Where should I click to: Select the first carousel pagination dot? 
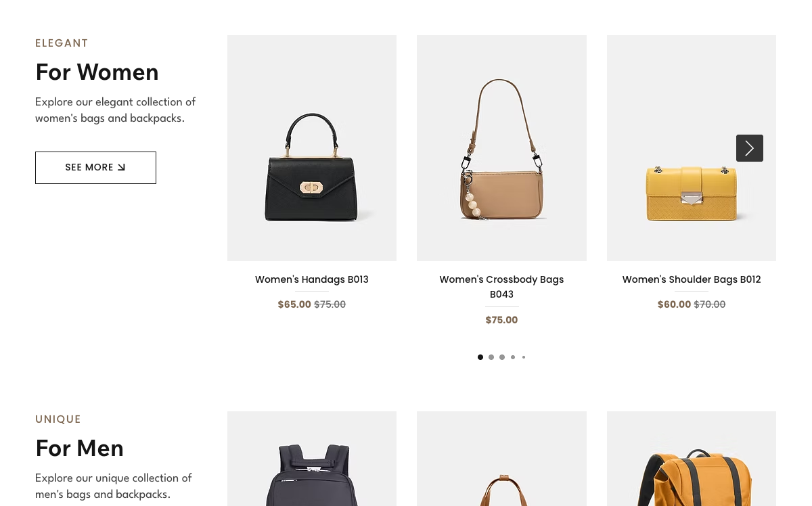point(480,357)
